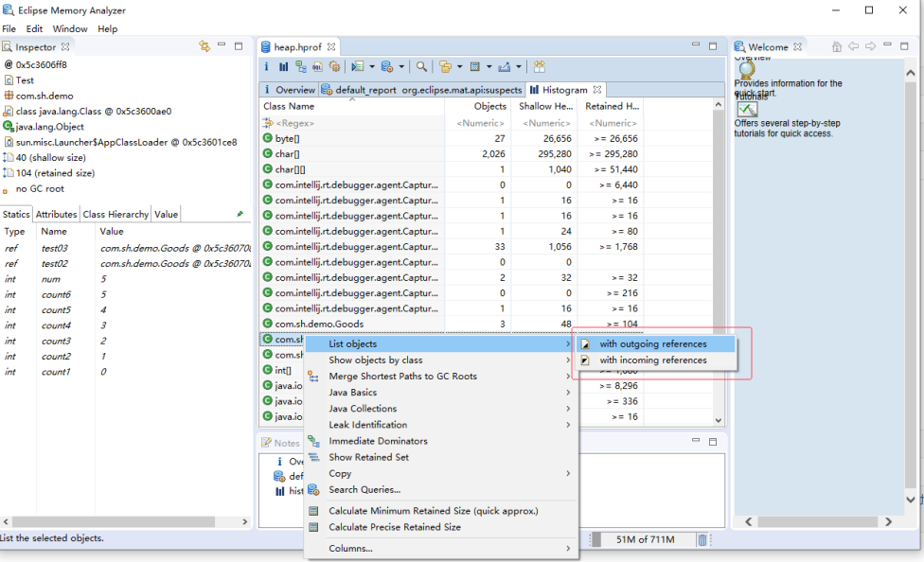Expand the Java Basics submenu
Viewport: 924px width, 562px height.
(x=441, y=393)
